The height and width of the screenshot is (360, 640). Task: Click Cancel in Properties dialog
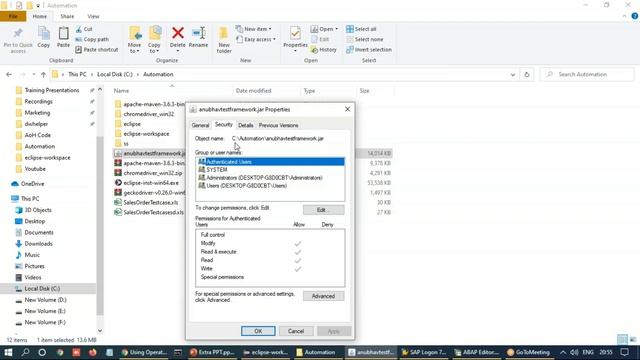tap(296, 331)
